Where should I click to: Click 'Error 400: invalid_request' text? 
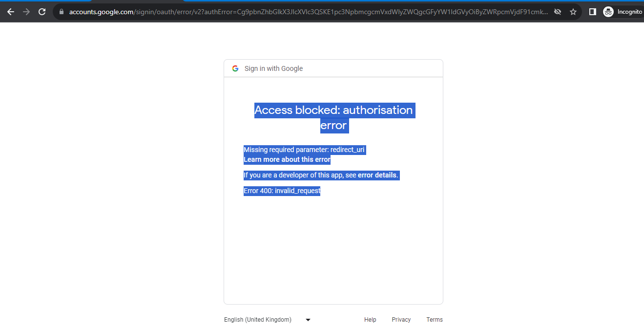click(x=282, y=191)
